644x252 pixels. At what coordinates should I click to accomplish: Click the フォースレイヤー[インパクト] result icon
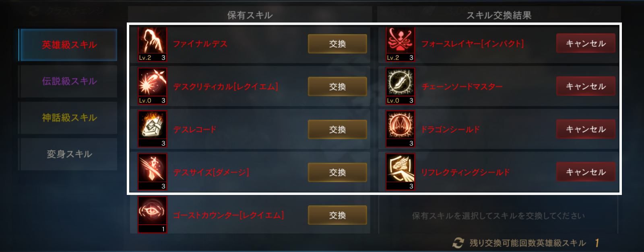[x=400, y=43]
